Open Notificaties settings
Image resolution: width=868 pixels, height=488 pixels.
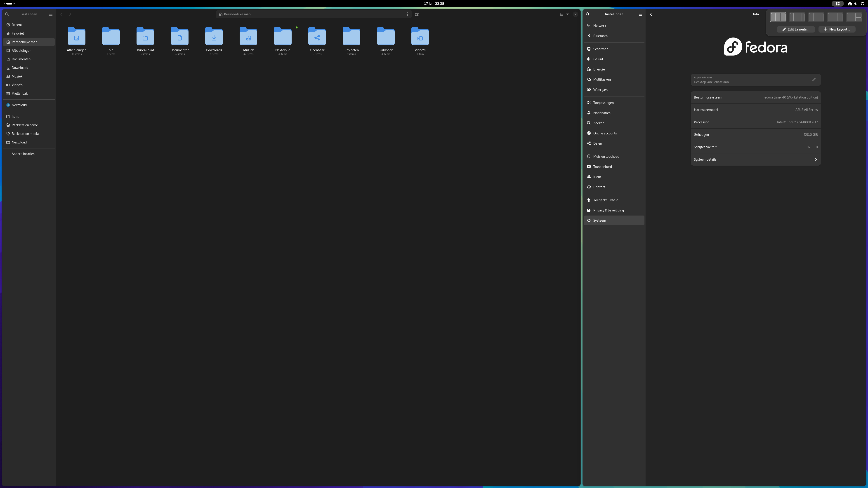tap(614, 113)
